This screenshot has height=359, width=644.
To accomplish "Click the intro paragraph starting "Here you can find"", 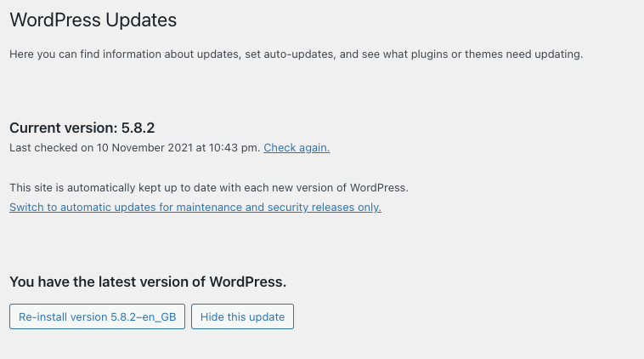I will (x=296, y=54).
